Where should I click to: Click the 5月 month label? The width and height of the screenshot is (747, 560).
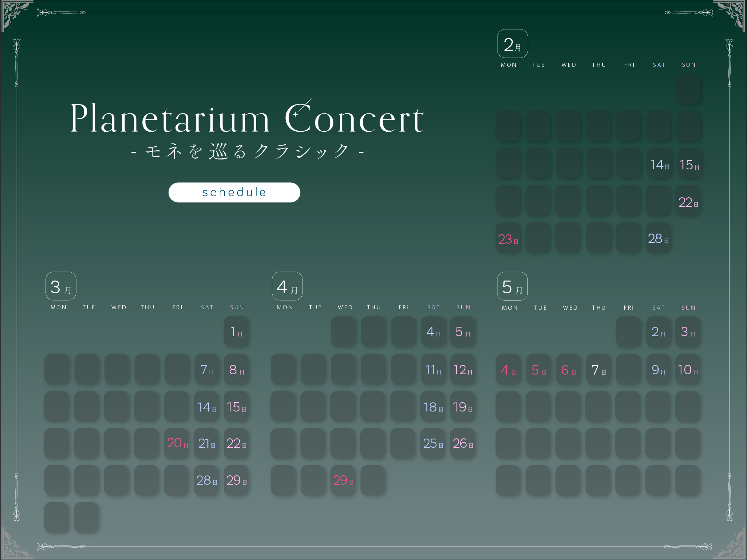512,287
